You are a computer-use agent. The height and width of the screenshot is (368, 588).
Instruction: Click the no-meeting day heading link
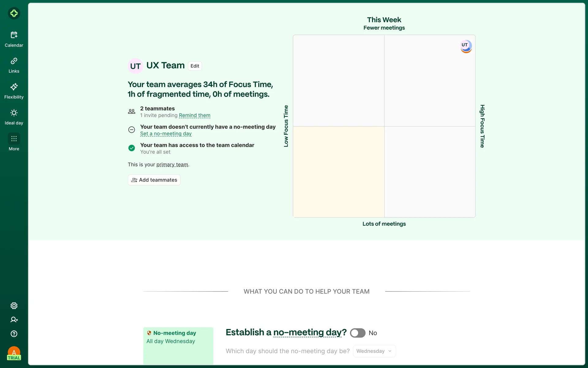[307, 332]
